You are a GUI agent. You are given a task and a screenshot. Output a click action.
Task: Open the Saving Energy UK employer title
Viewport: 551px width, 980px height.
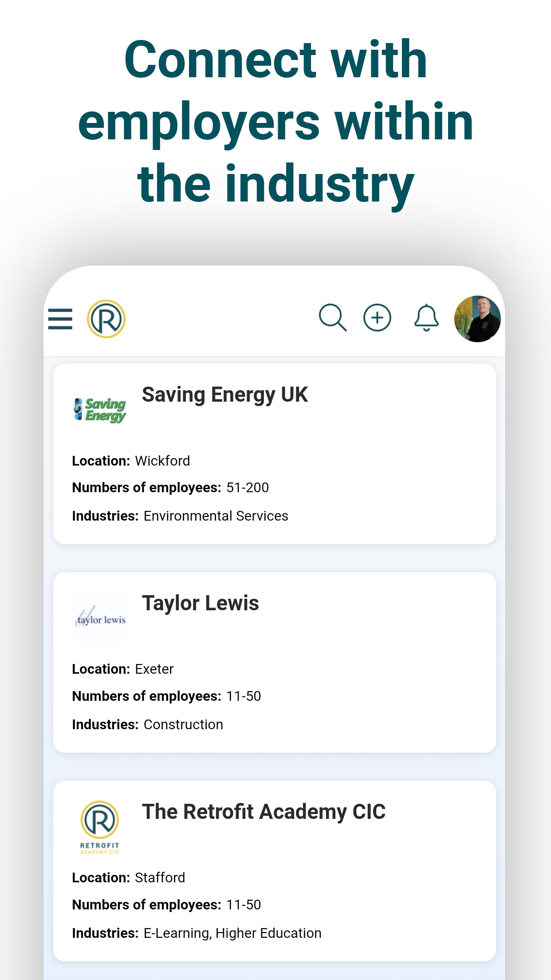click(x=224, y=395)
